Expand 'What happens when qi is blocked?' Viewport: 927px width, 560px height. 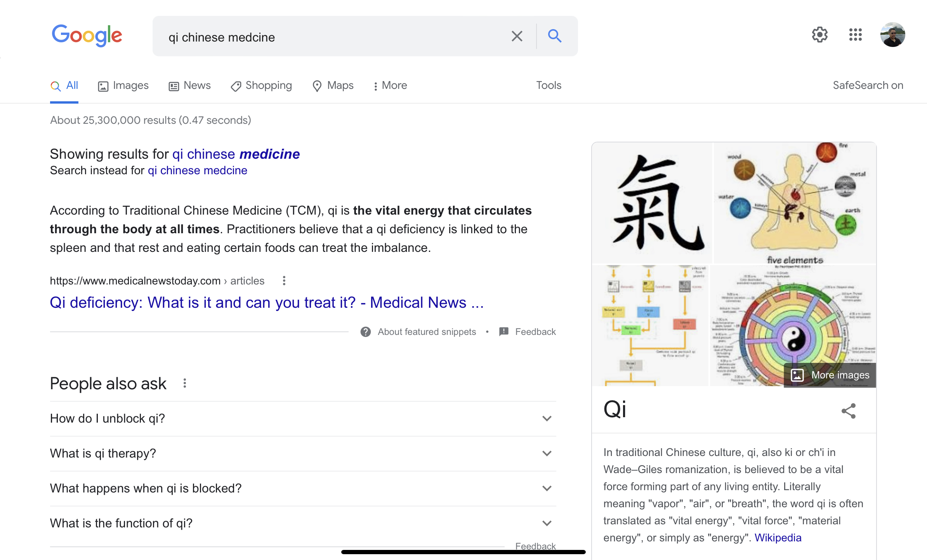(547, 488)
